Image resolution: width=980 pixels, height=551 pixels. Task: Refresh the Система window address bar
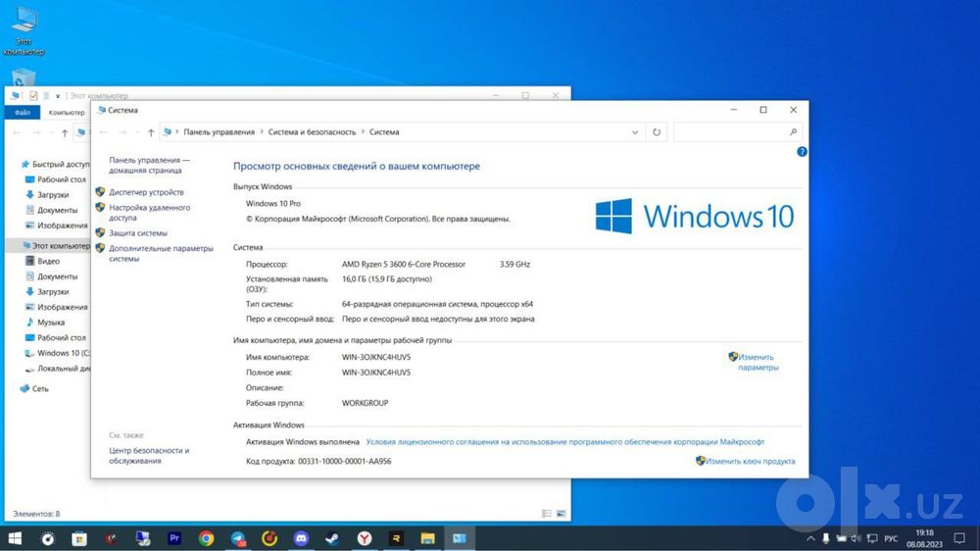(657, 132)
